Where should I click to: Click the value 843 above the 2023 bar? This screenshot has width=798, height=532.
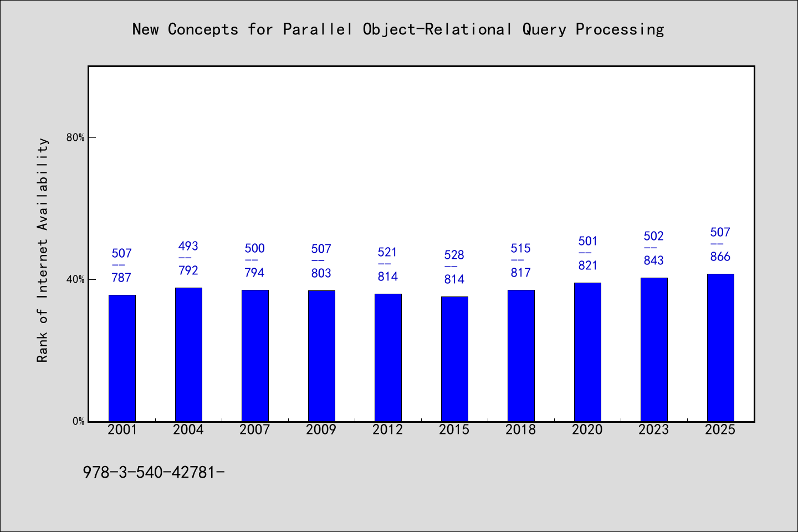point(654,260)
